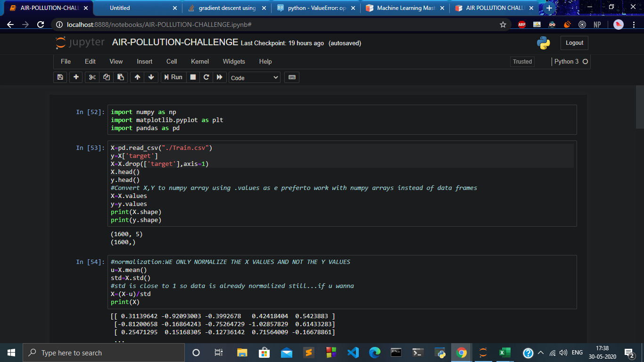Viewport: 644px width, 362px height.
Task: Open the image downloader extension icon
Action: tap(537, 25)
